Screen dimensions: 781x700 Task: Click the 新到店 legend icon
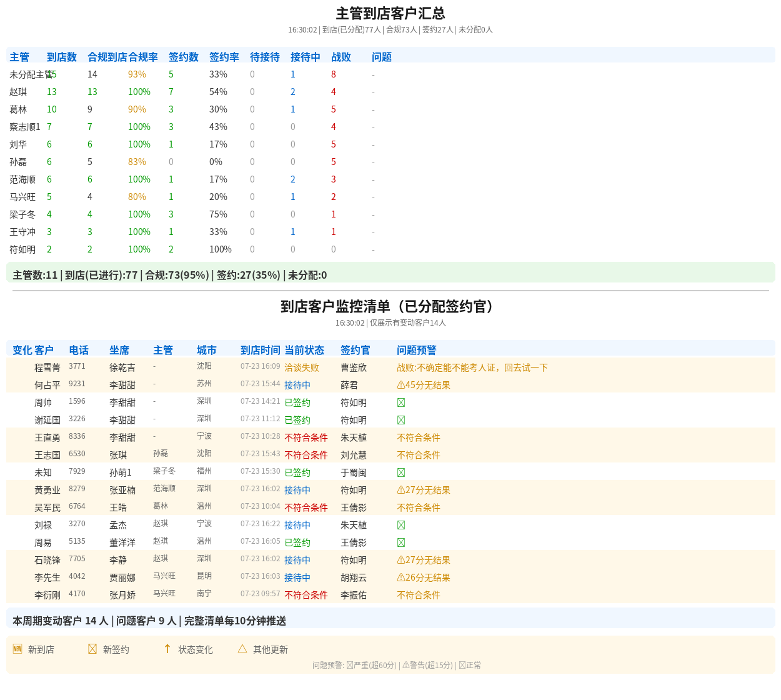[x=17, y=649]
